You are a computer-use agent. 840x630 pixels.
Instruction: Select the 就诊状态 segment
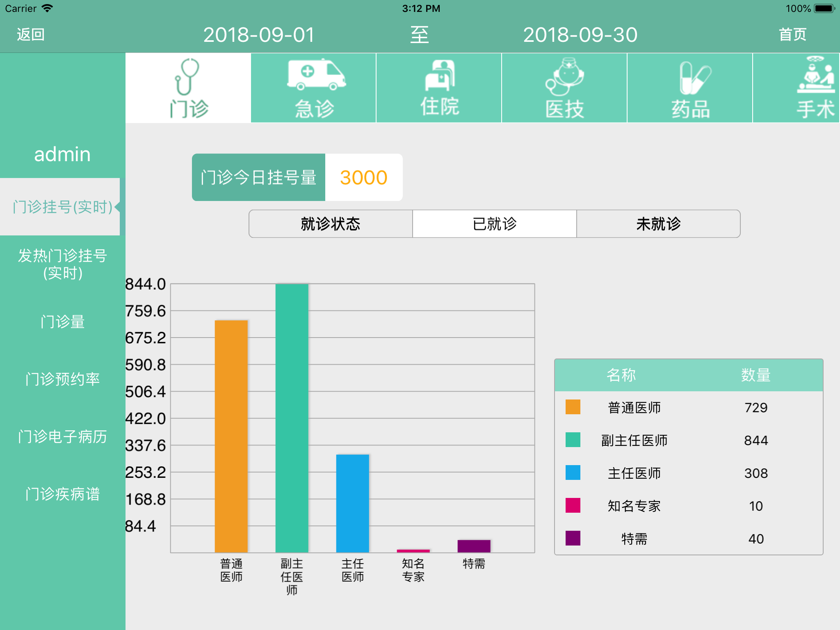pos(331,224)
